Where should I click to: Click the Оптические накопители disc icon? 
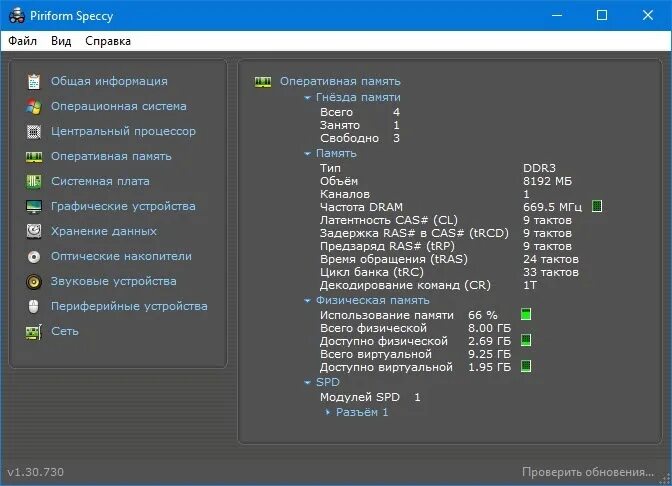34,257
